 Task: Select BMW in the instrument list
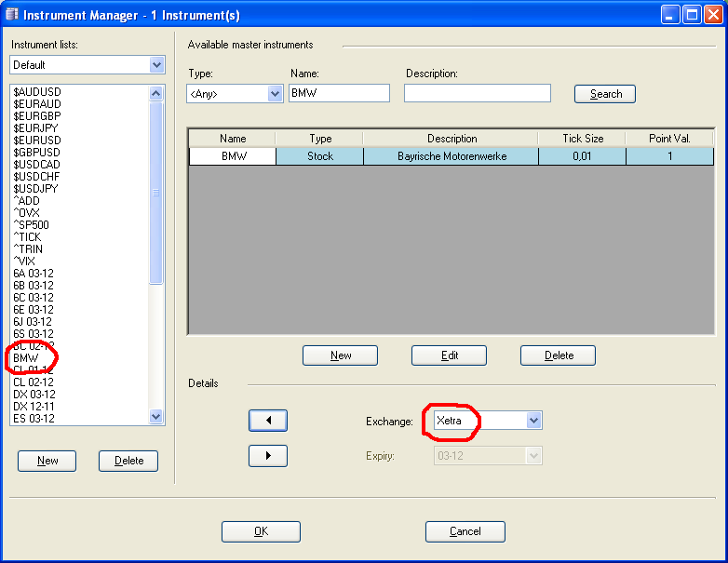(26, 358)
